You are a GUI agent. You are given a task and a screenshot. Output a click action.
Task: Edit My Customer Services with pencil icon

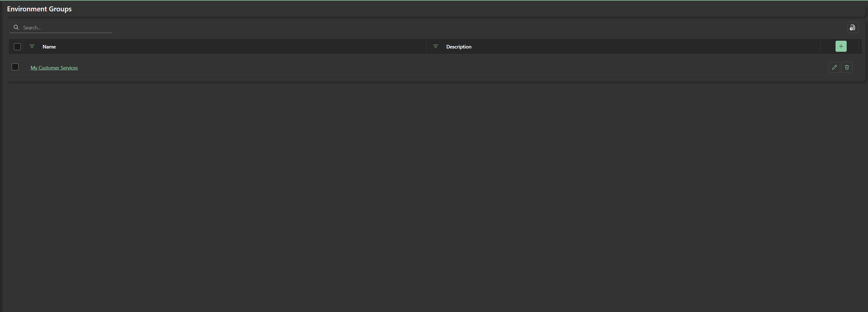pyautogui.click(x=834, y=67)
